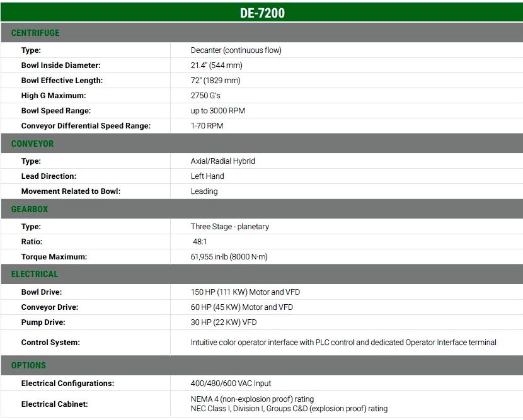Click the 'Ratio:' label

(32, 242)
